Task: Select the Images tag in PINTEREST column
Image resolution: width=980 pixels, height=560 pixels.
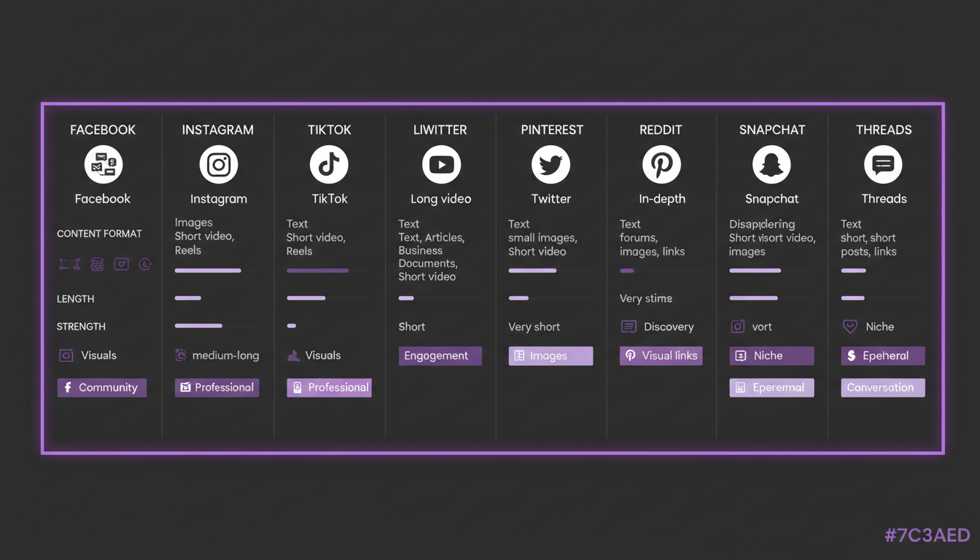Action: (x=551, y=356)
